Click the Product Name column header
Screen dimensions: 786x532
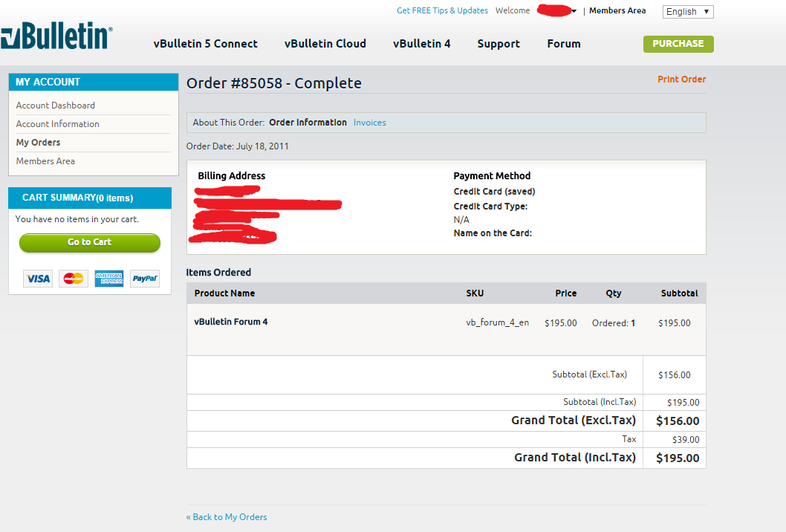click(x=224, y=293)
